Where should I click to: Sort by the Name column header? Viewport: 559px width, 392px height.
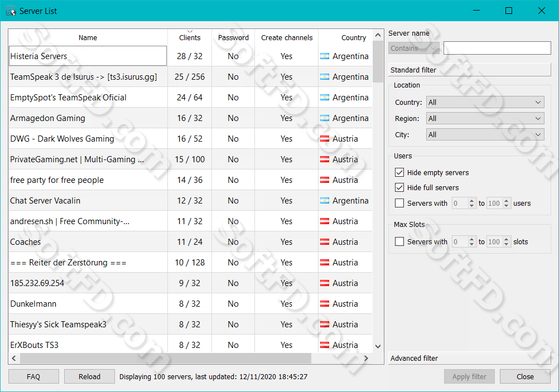coord(88,37)
